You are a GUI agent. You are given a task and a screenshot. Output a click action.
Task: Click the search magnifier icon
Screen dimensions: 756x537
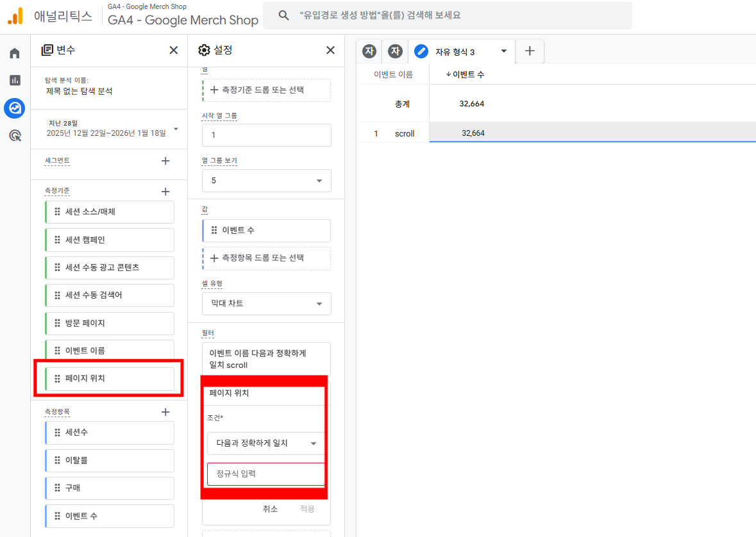[284, 15]
